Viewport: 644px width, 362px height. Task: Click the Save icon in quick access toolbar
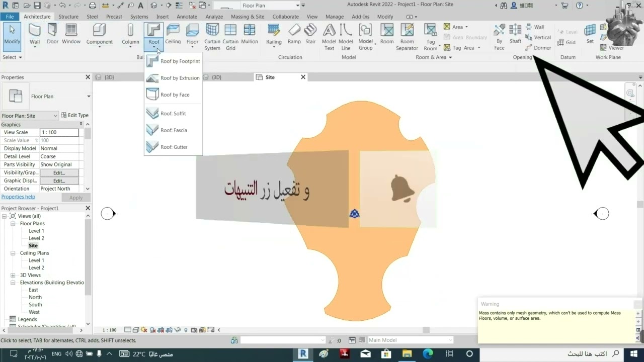(37, 6)
